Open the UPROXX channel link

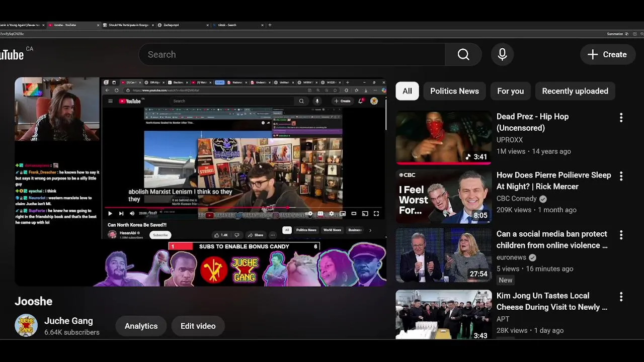pyautogui.click(x=510, y=140)
